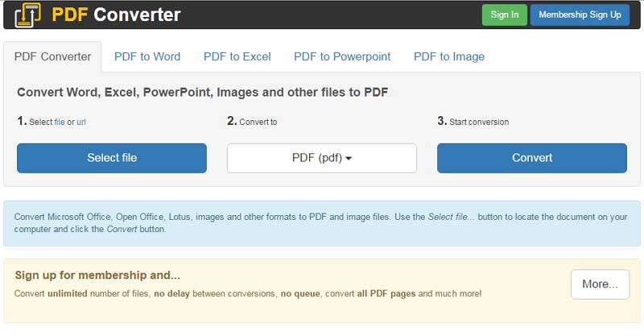Open Membership Sign Up

[580, 15]
